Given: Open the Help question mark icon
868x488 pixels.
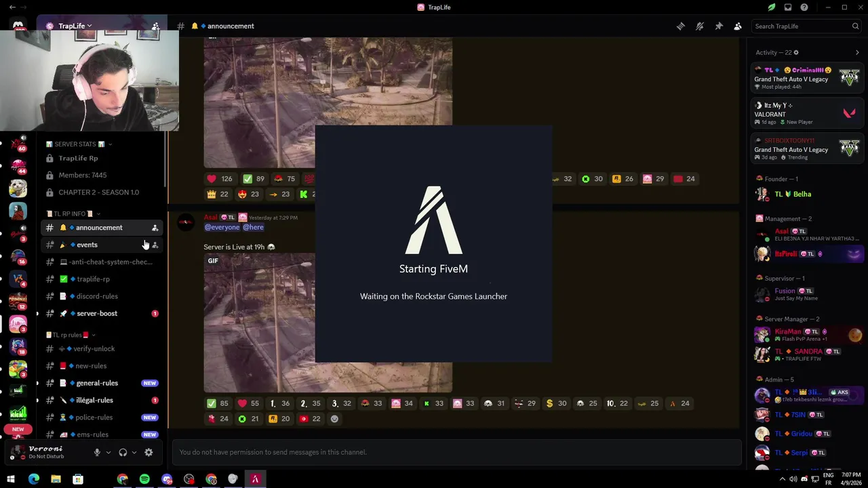Looking at the screenshot, I should click(x=804, y=7).
